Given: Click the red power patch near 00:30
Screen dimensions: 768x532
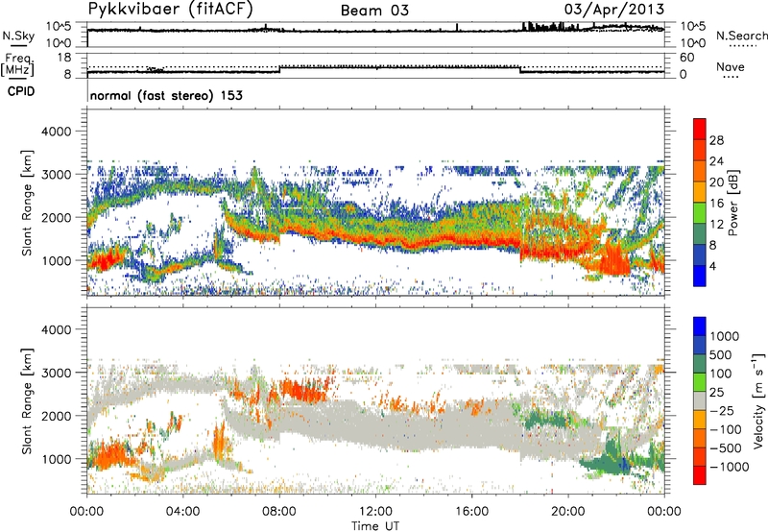Looking at the screenshot, I should click(107, 259).
